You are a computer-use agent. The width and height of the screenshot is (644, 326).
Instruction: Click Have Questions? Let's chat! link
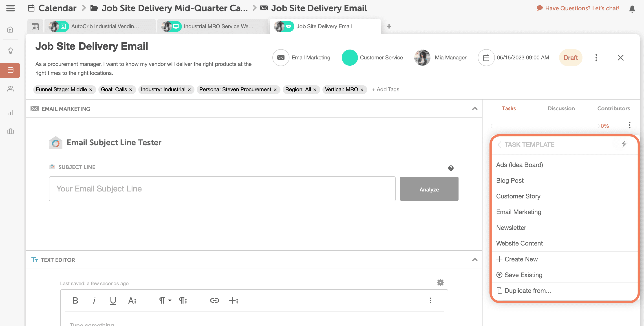coord(582,8)
